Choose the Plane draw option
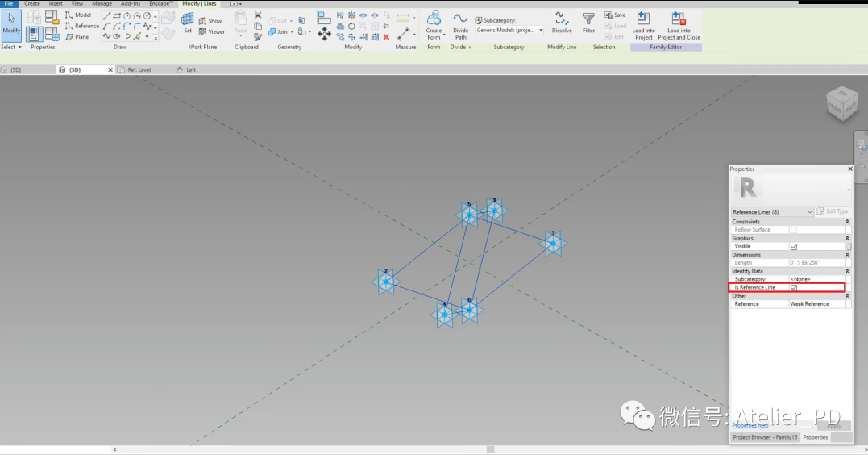 (x=77, y=37)
